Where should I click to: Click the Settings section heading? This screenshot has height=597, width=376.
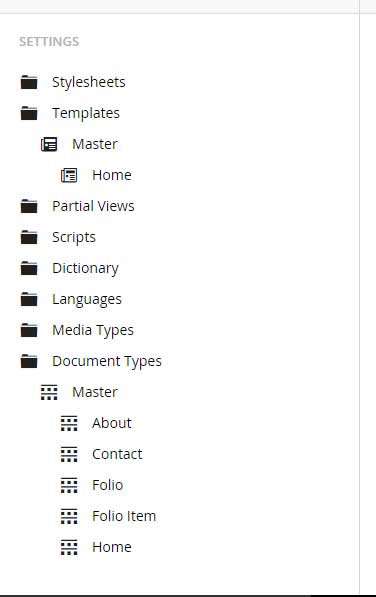(x=49, y=42)
